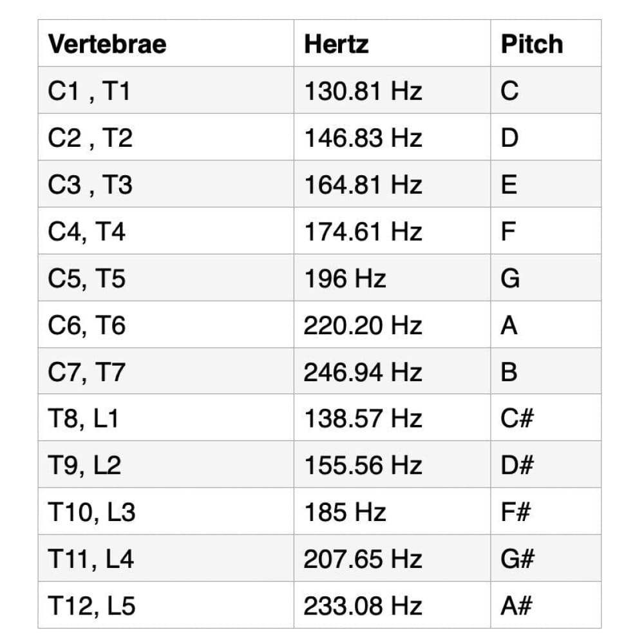Click the 174.61 Hz cell

click(x=363, y=231)
